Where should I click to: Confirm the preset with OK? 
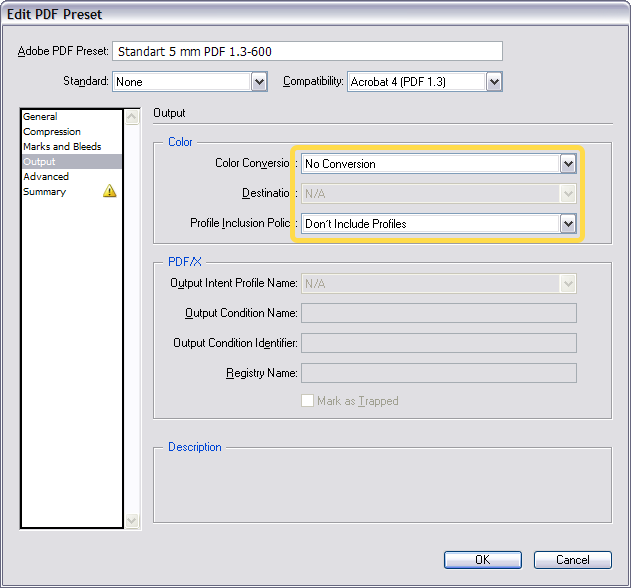pyautogui.click(x=483, y=560)
